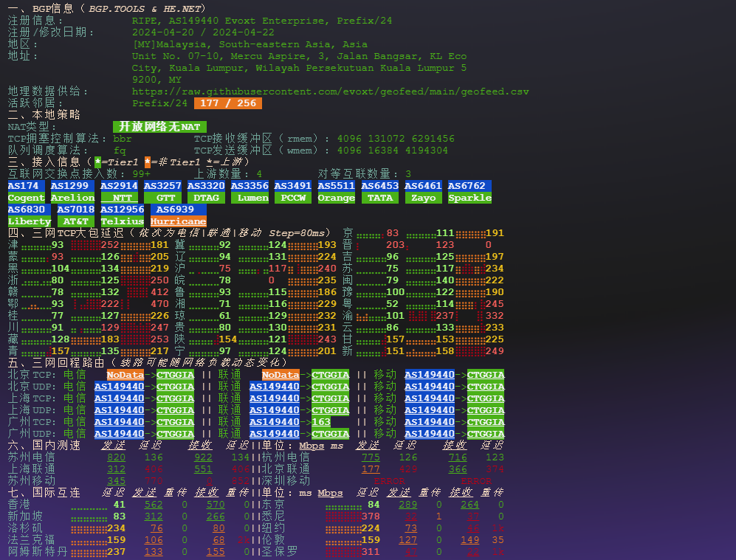Click the green 163 route badge
Image resolution: width=736 pixels, height=560 pixels.
point(320,422)
